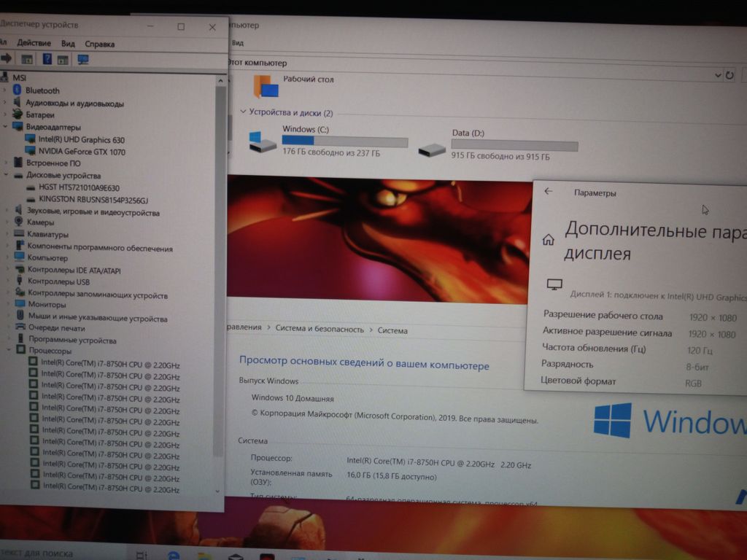
Task: Click the Система breadcrumb
Action: 392,330
